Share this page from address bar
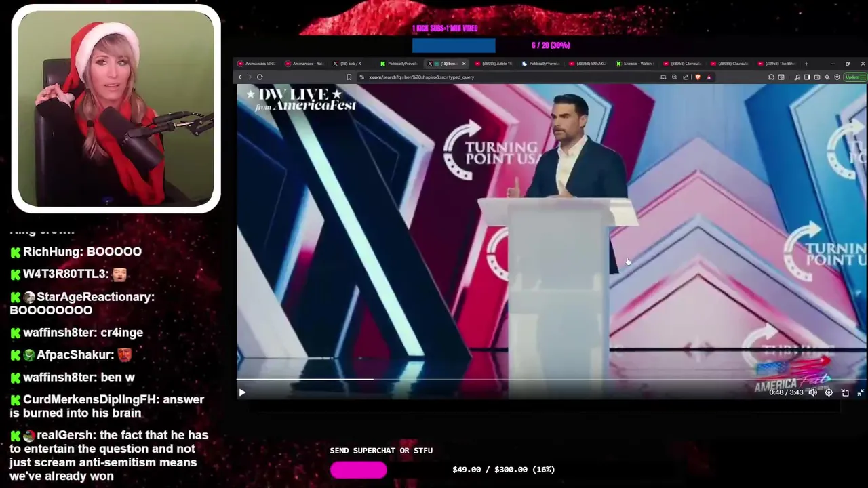The image size is (868, 488). pos(686,77)
